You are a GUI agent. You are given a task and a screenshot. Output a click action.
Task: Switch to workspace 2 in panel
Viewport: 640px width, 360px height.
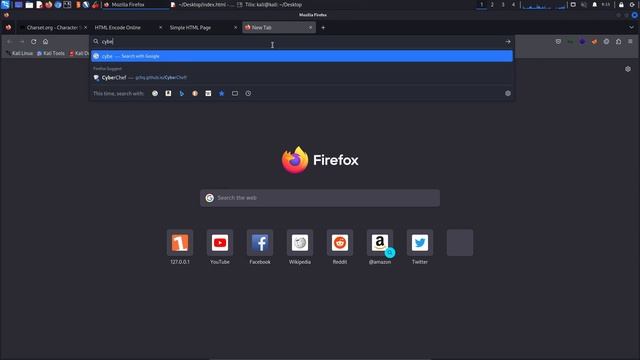click(x=492, y=5)
